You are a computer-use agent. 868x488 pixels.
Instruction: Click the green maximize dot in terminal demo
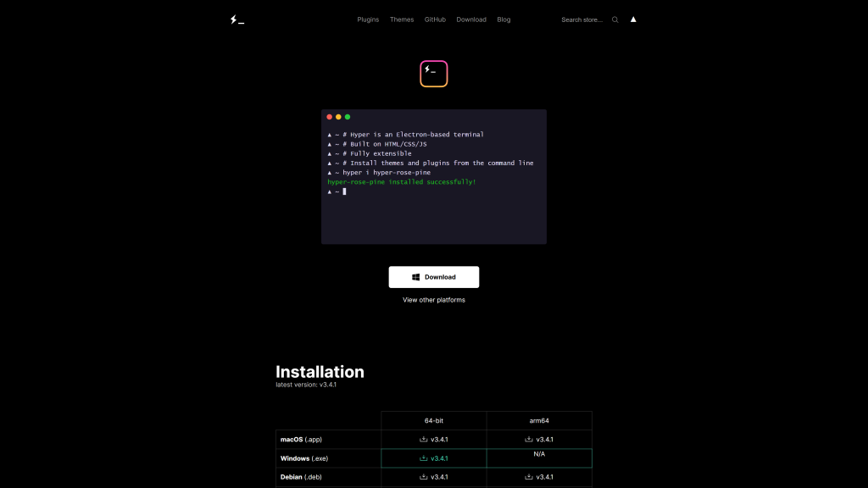coord(348,117)
